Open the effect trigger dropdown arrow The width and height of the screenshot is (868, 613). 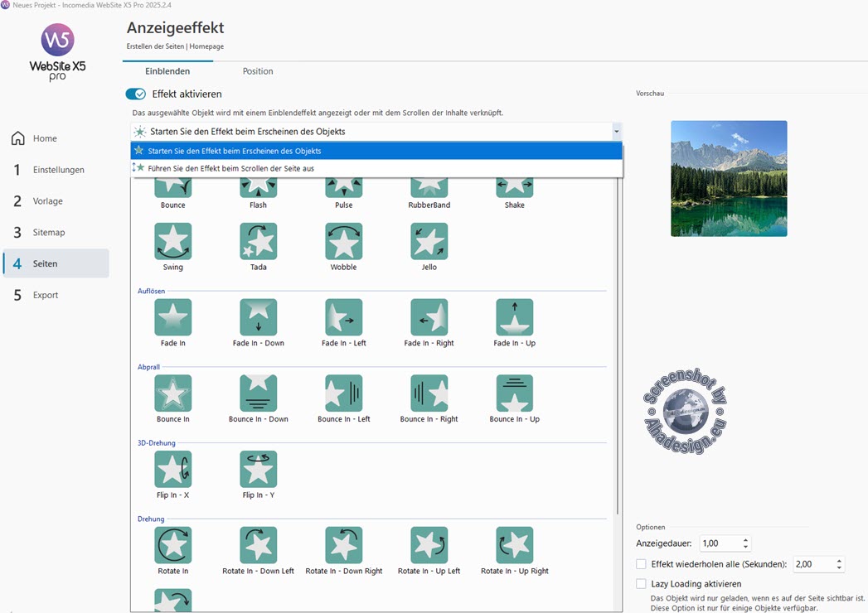[x=616, y=132]
